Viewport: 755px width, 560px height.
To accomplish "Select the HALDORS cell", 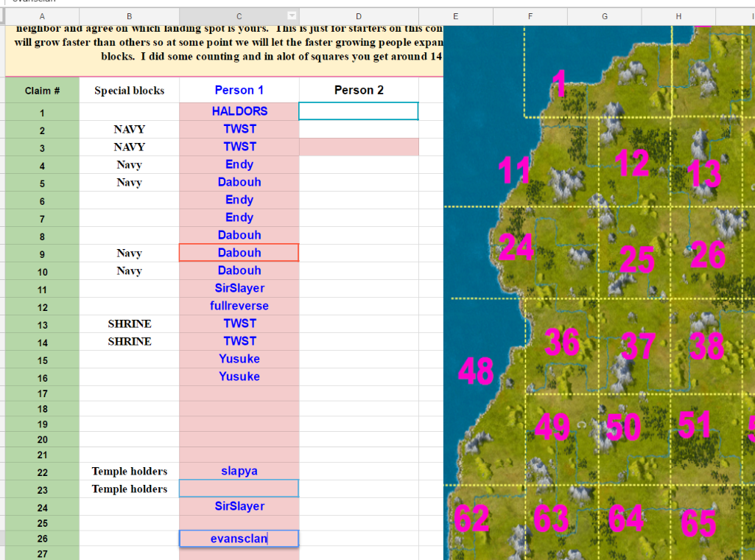I will (239, 111).
